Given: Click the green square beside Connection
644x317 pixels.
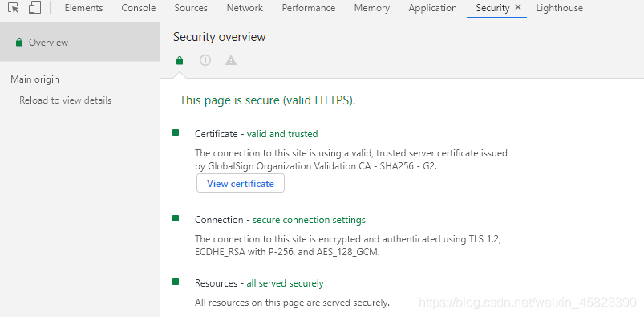Looking at the screenshot, I should pos(176,218).
